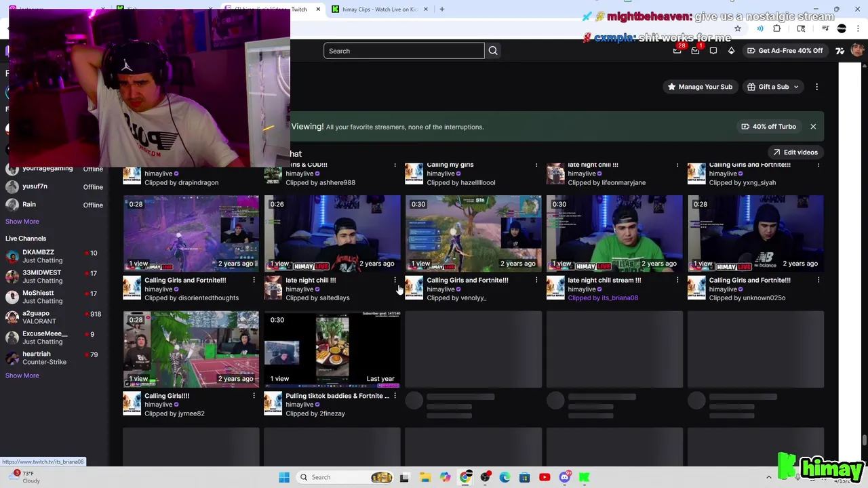The height and width of the screenshot is (488, 868).
Task: Open Kick app in taskbar
Action: (x=584, y=477)
